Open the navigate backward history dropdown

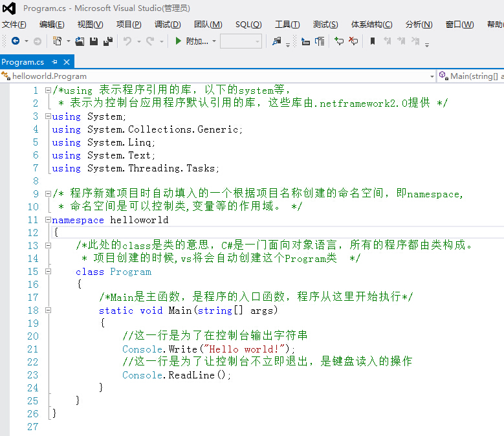[27, 41]
